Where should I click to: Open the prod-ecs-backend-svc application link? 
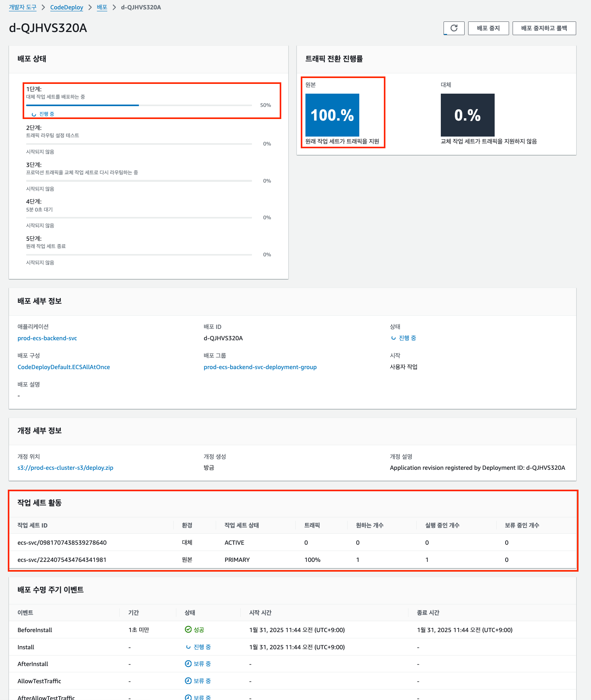coord(47,338)
